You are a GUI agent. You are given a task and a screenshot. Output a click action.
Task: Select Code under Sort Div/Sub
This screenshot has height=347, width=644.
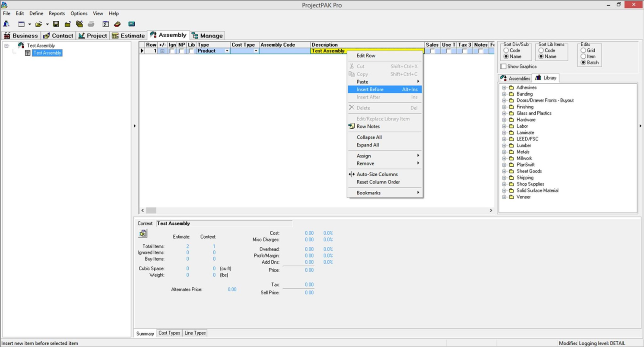[x=505, y=51]
